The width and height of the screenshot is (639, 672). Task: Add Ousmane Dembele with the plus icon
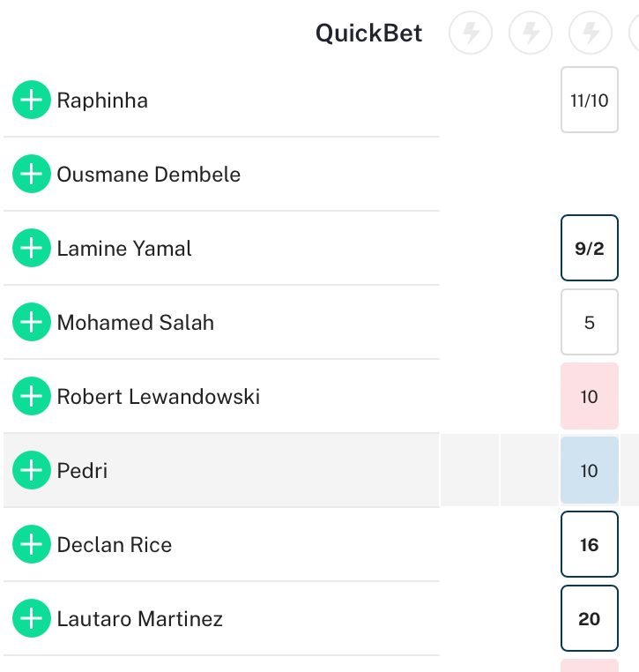pyautogui.click(x=32, y=174)
